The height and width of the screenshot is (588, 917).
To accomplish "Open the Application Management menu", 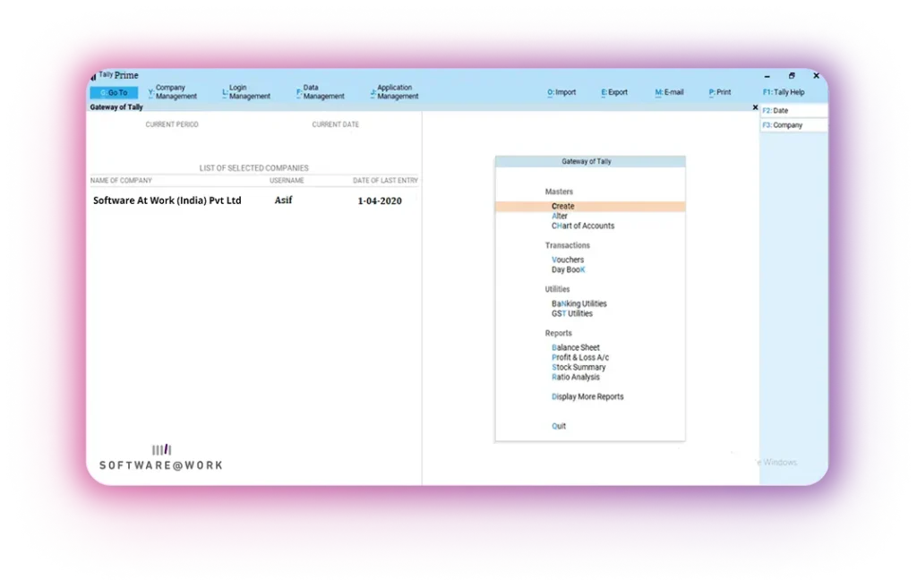I will coord(395,92).
